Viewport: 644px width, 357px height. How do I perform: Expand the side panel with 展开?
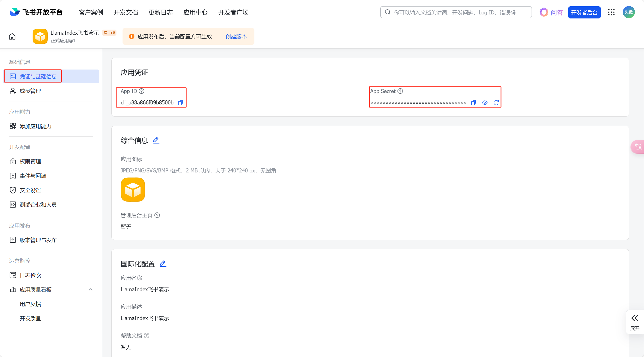click(x=635, y=322)
